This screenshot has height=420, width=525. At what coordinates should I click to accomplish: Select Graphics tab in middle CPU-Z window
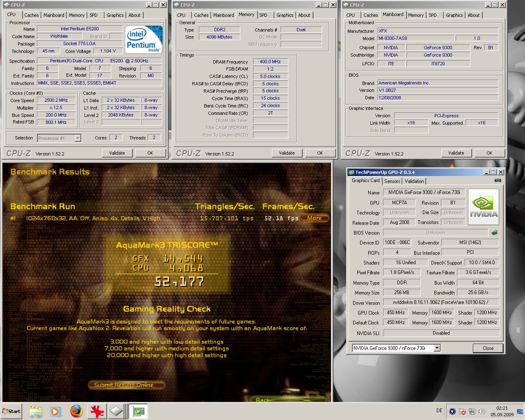pos(285,15)
